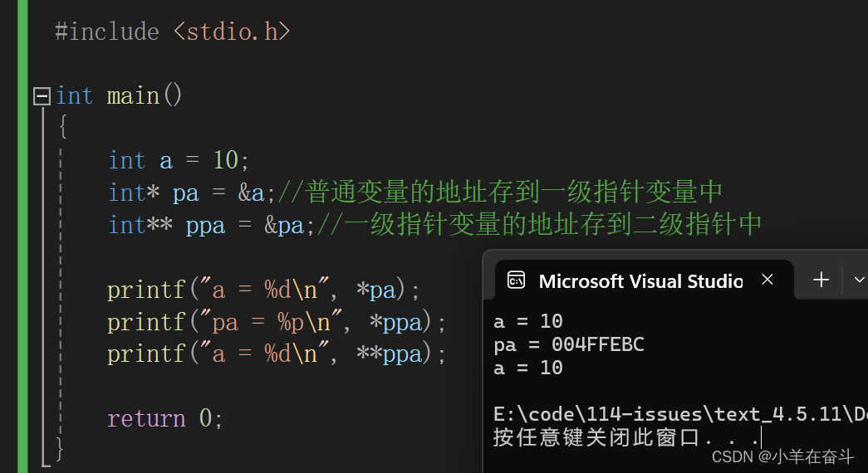Click the comment about 一级指针变量中
Image resolution: width=868 pixels, height=473 pixels.
[x=498, y=193]
